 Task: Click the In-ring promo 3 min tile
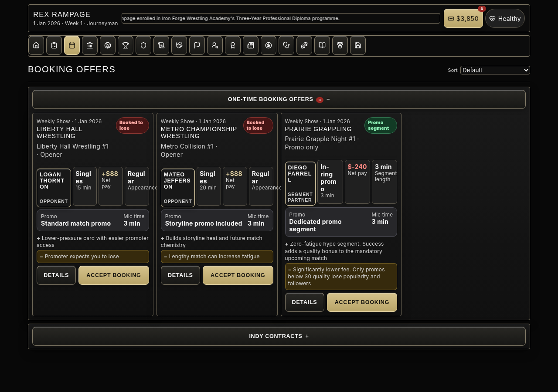tap(330, 182)
